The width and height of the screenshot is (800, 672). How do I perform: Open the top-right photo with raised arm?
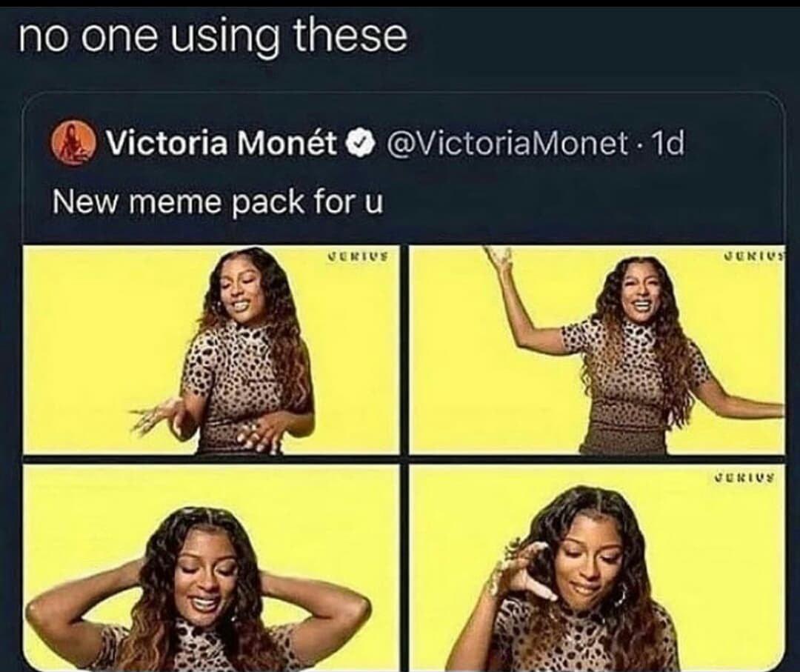tap(597, 350)
